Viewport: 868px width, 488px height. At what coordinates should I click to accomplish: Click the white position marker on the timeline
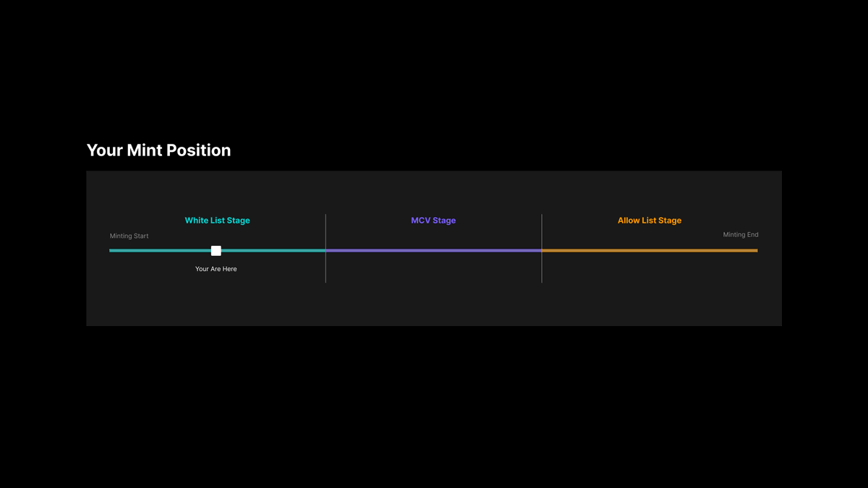pos(216,251)
